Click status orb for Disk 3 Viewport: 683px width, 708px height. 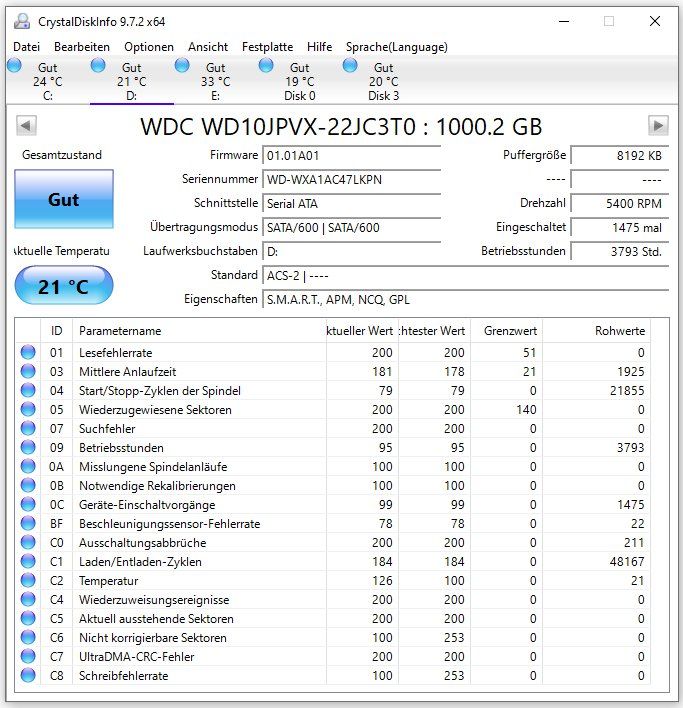click(x=350, y=65)
